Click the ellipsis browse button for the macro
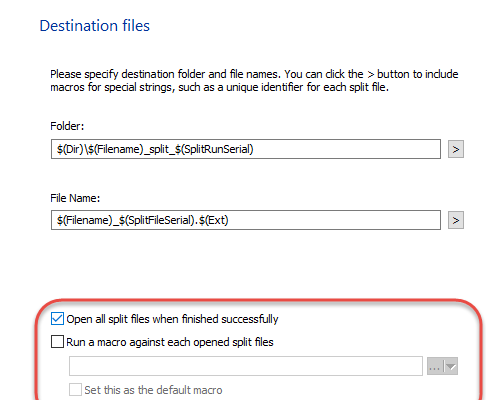493x400 pixels. click(435, 366)
